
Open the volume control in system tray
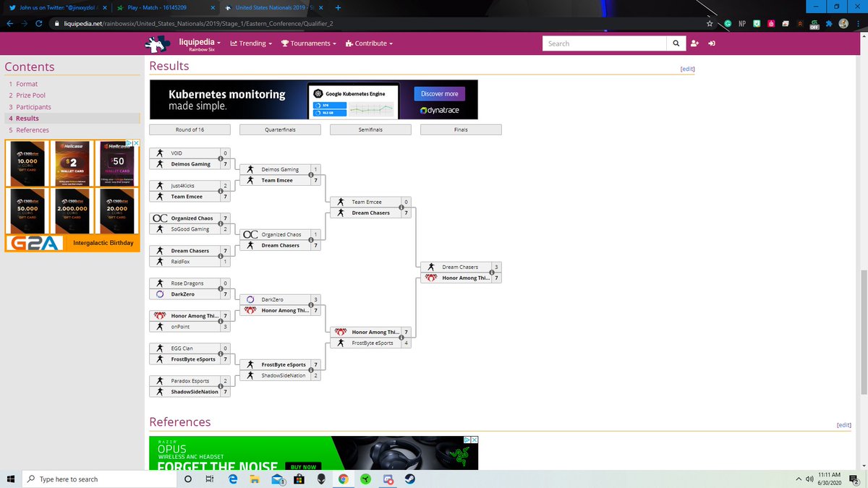(809, 479)
